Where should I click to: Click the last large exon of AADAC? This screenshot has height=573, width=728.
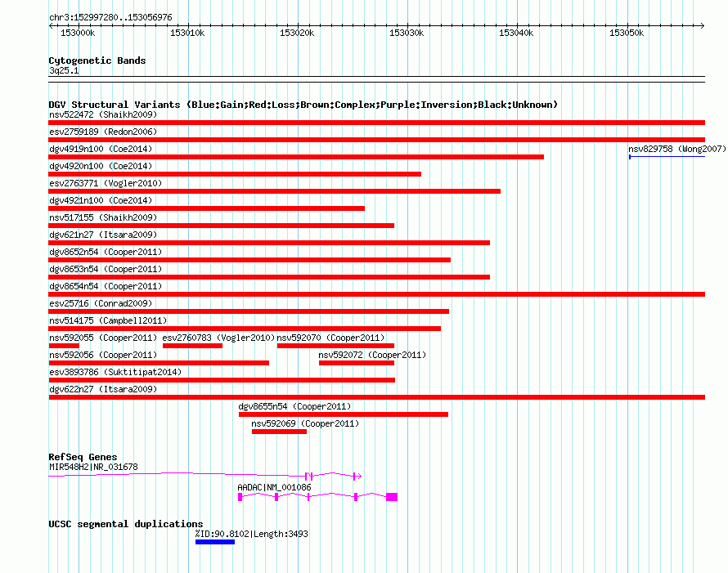[x=392, y=497]
